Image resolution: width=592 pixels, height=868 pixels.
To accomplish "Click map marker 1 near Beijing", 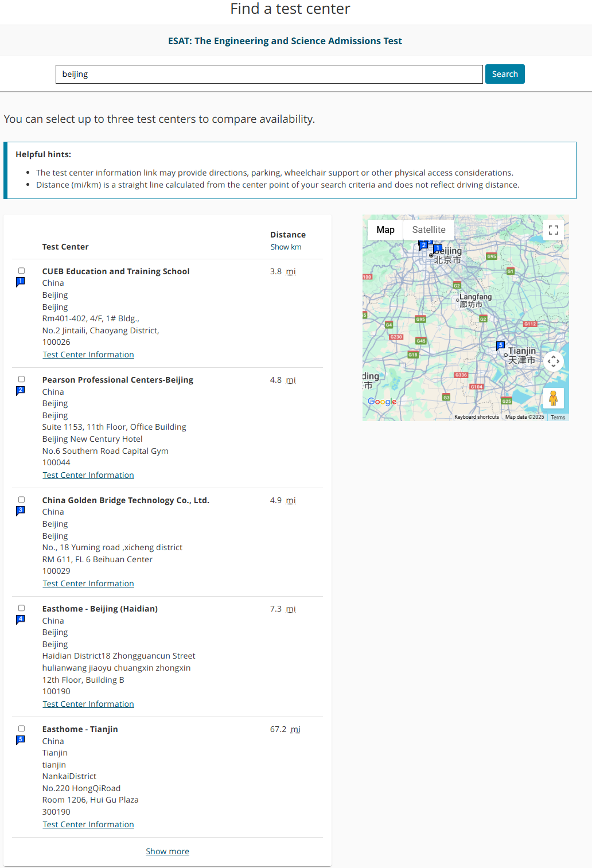I will 438,250.
